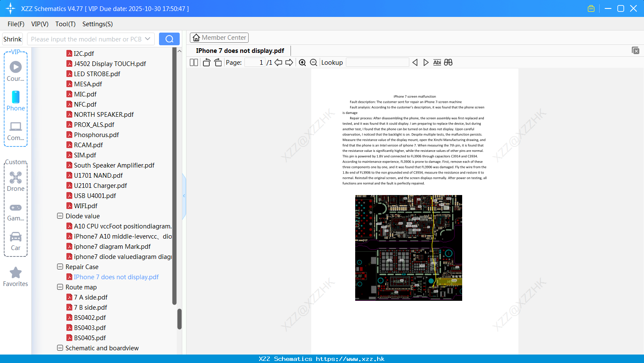Open the model number dropdown arrow
The width and height of the screenshot is (644, 363).
pos(148,39)
